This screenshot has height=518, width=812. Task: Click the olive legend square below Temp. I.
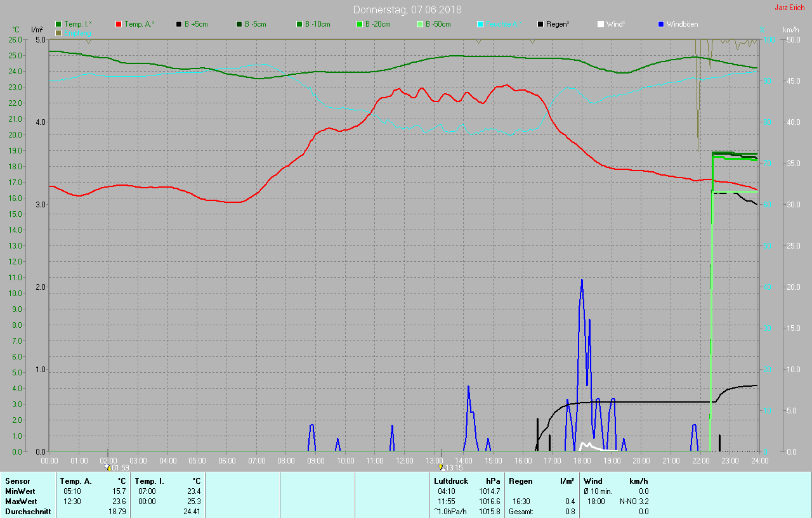59,32
